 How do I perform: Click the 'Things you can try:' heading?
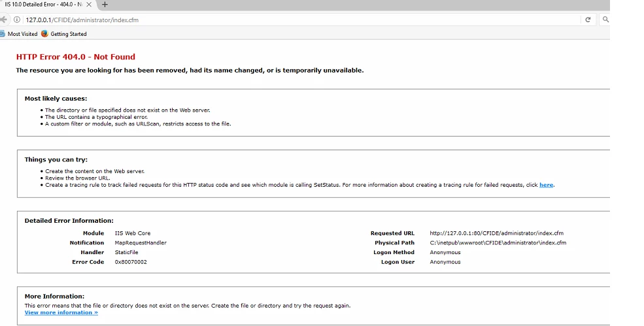[56, 159]
